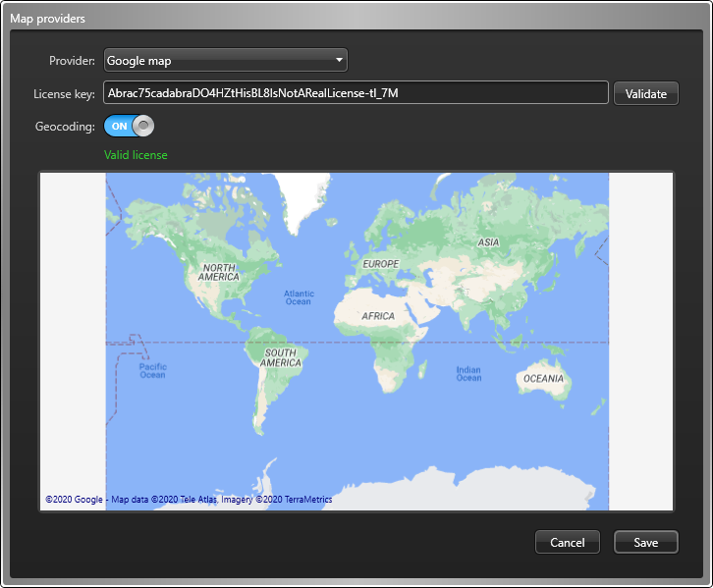Click the Geocoding switch knob

[x=143, y=126]
